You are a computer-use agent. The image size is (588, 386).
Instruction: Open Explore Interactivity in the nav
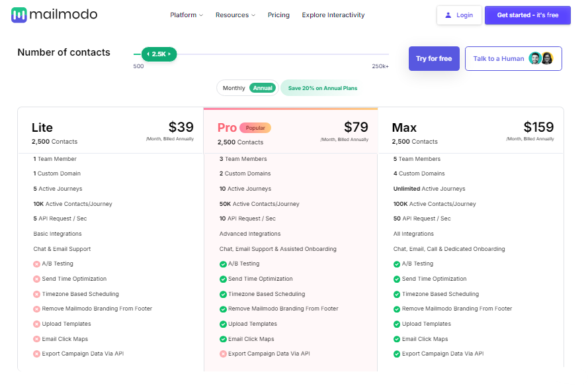tap(333, 15)
